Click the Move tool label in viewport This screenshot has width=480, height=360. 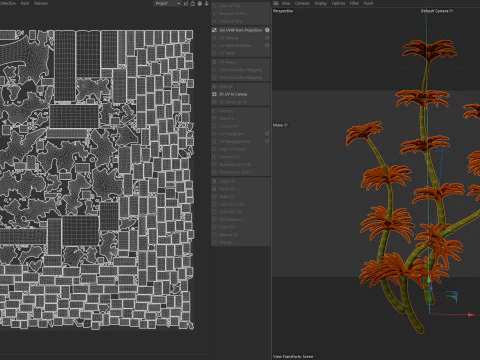pyautogui.click(x=278, y=125)
